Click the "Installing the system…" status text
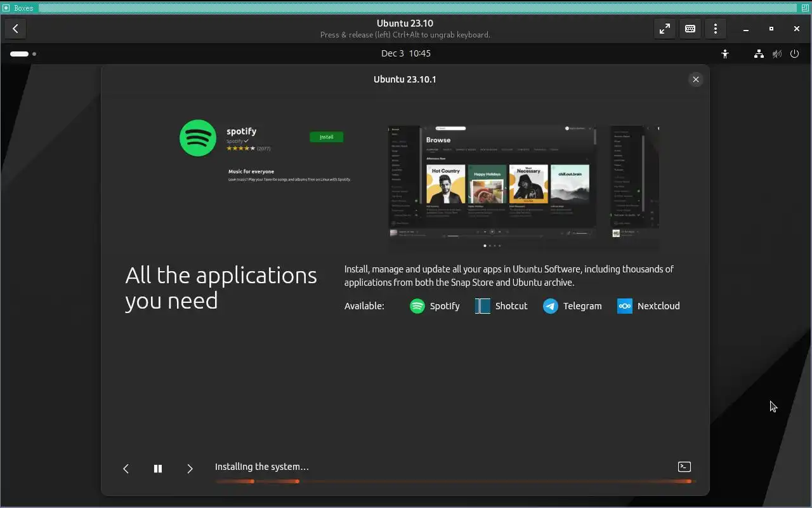Viewport: 812px width, 508px height. (262, 467)
